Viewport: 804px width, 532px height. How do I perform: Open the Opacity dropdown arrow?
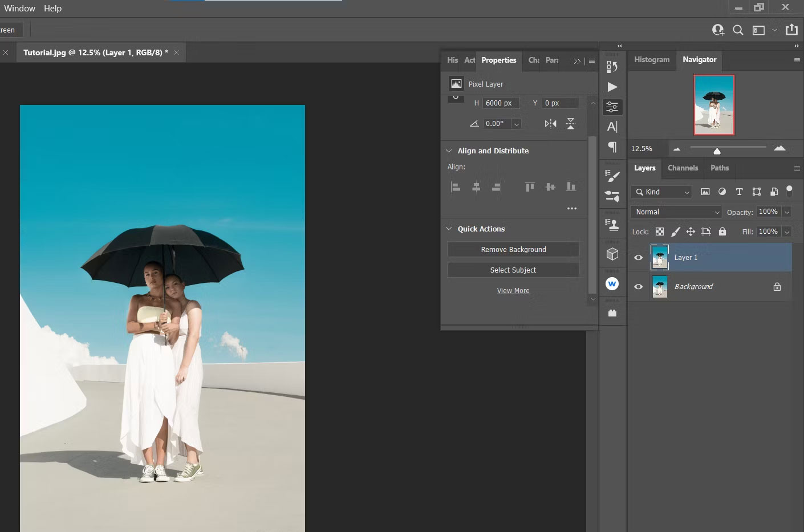(787, 212)
